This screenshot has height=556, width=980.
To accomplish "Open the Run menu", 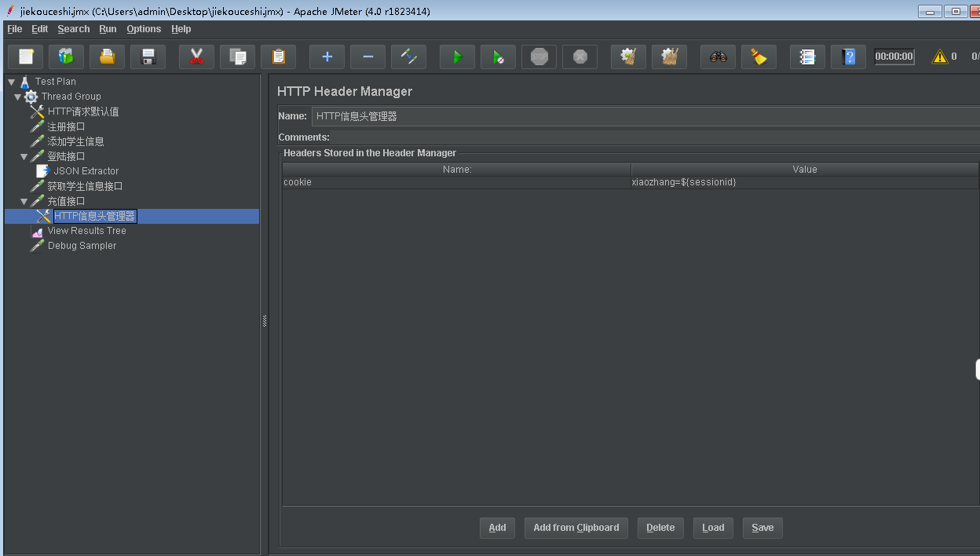I will (x=108, y=29).
